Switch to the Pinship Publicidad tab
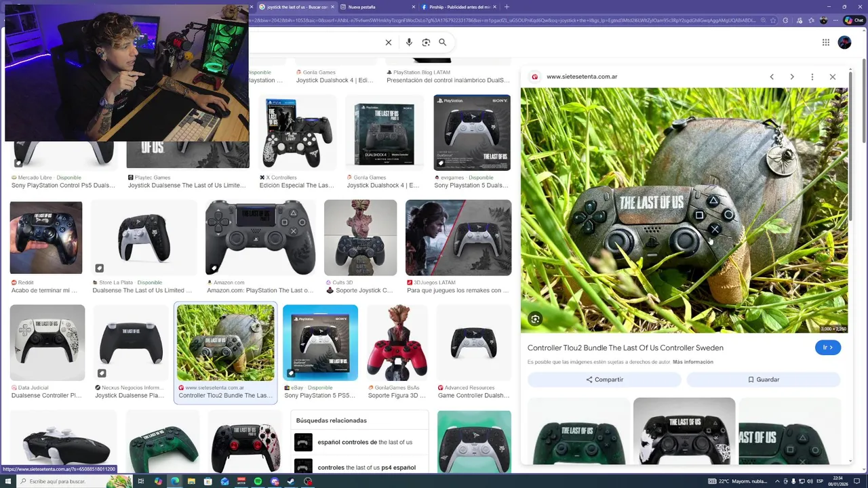Viewport: 868px width, 488px height. pos(460,7)
